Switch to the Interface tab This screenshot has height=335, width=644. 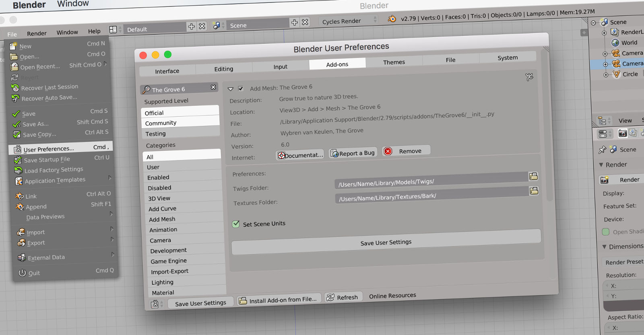click(x=167, y=71)
